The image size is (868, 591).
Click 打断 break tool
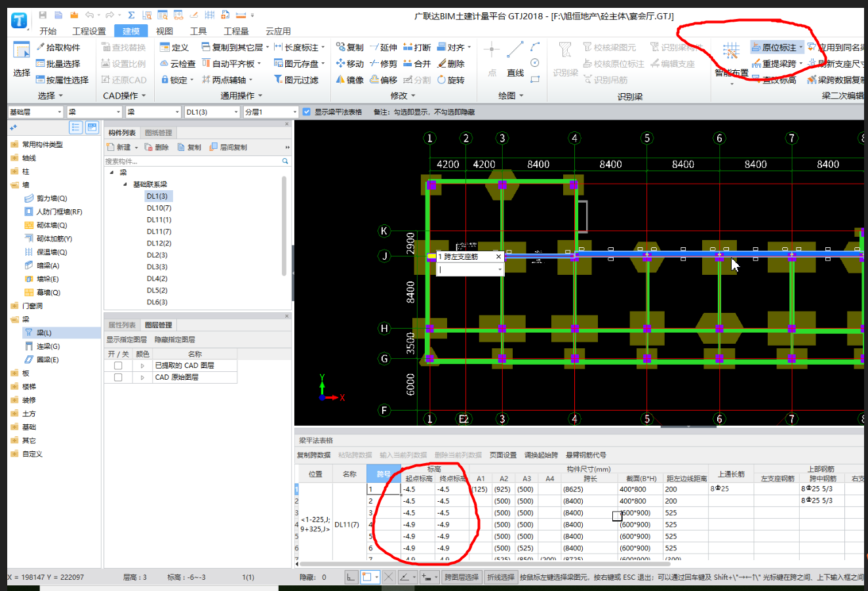point(417,47)
